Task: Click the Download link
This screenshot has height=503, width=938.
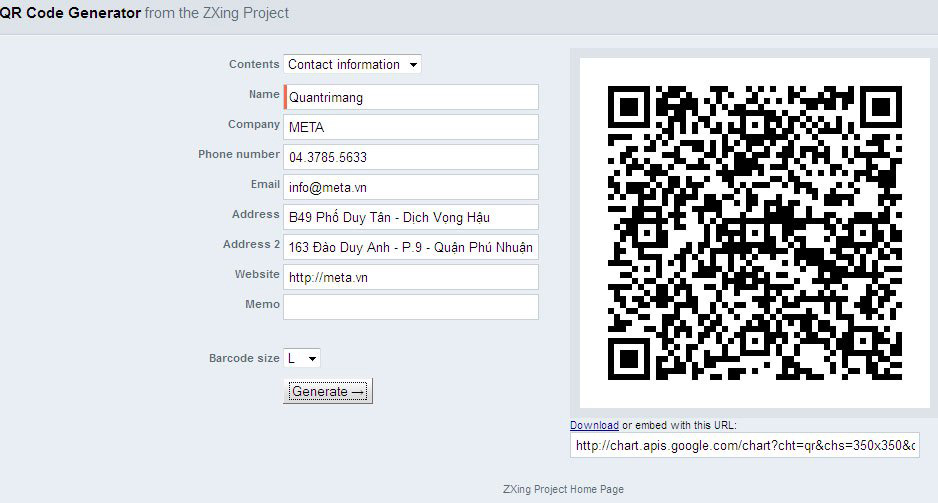Action: tap(594, 425)
